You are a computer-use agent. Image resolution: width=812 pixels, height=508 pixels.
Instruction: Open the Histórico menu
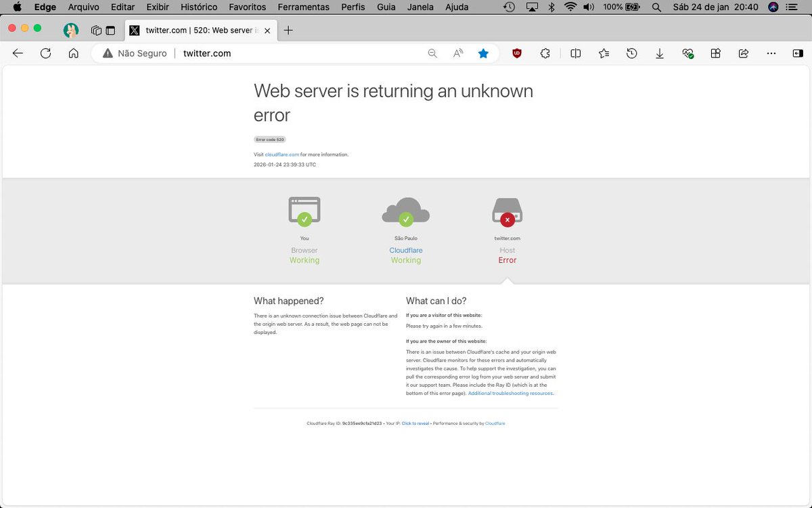click(x=199, y=7)
